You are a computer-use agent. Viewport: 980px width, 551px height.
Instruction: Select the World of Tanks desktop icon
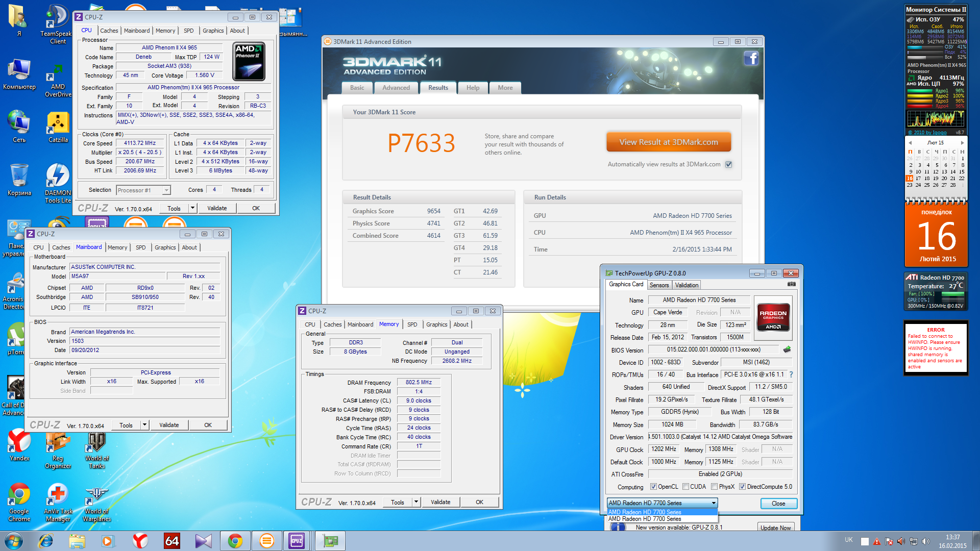pyautogui.click(x=96, y=449)
